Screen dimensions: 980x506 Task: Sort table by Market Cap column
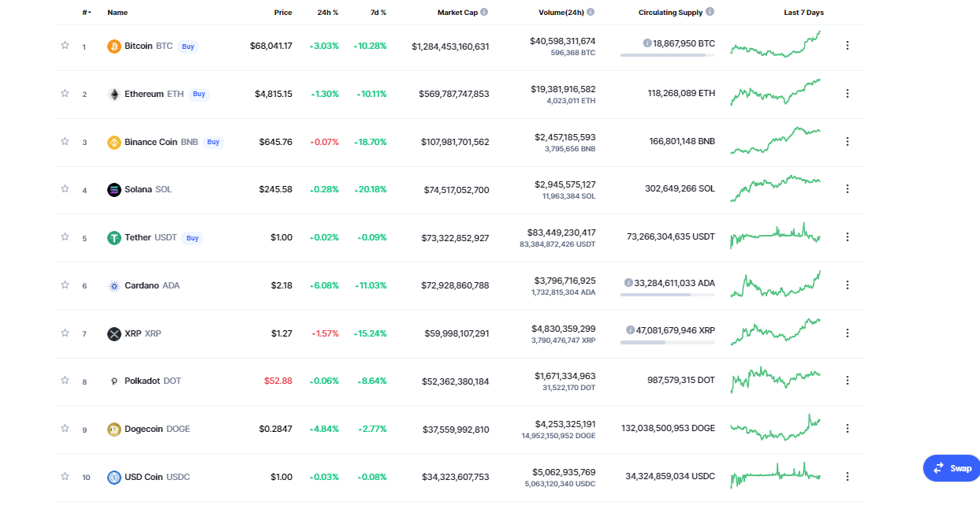coord(457,13)
